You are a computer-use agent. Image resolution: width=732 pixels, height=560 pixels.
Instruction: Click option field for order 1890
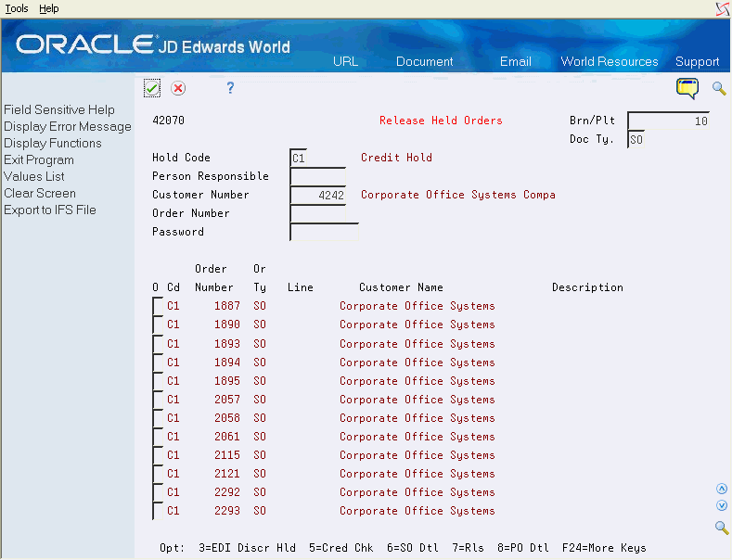tap(158, 325)
